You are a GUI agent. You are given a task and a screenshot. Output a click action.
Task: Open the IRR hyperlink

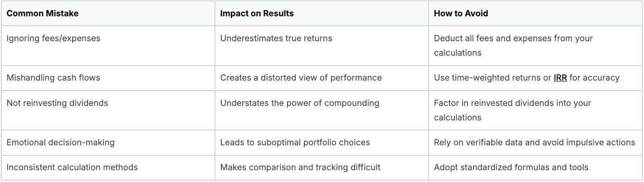pos(561,77)
